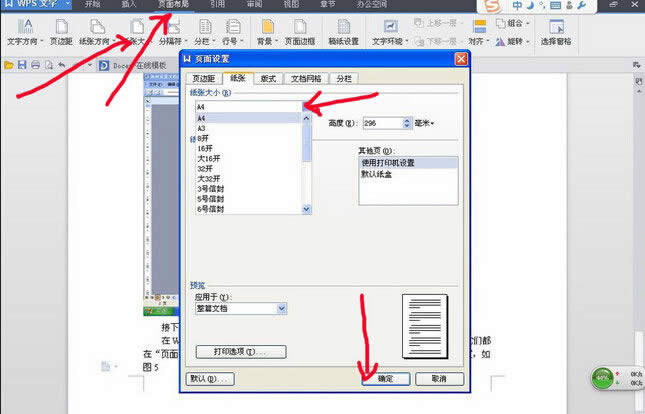Open the WPS 文字 application menu arrow
This screenshot has height=414, width=645.
click(67, 5)
